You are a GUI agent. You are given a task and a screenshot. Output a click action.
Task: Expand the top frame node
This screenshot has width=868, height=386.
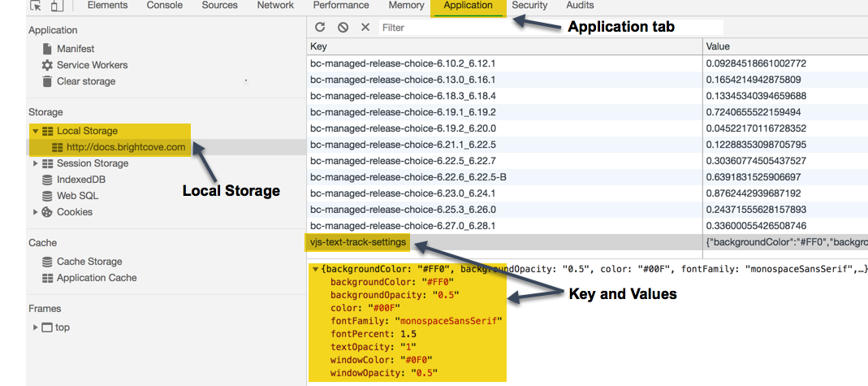pyautogui.click(x=35, y=327)
